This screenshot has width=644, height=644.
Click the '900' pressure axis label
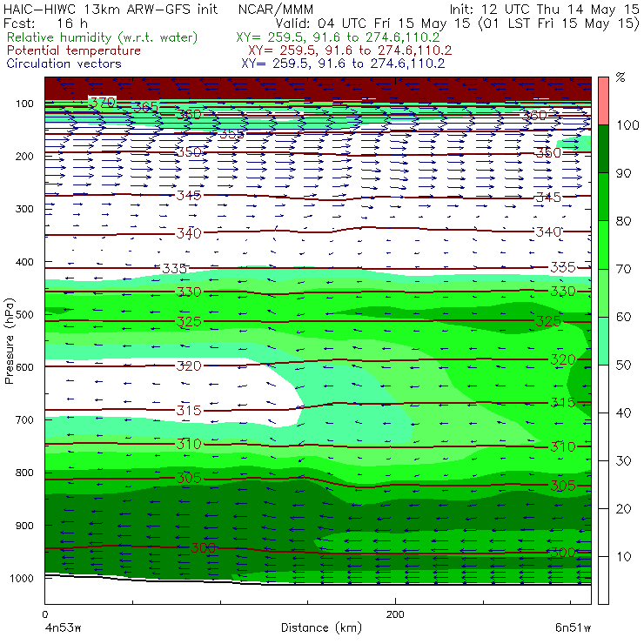(24, 526)
